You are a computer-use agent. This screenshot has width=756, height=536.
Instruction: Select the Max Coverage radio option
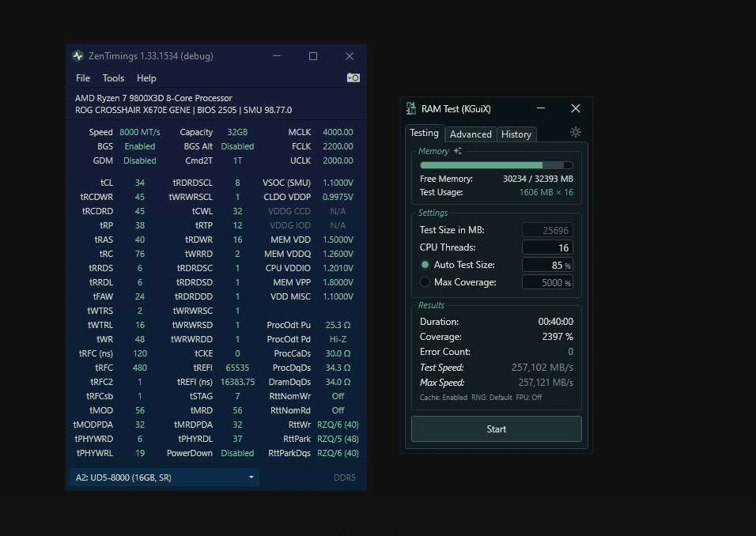425,282
